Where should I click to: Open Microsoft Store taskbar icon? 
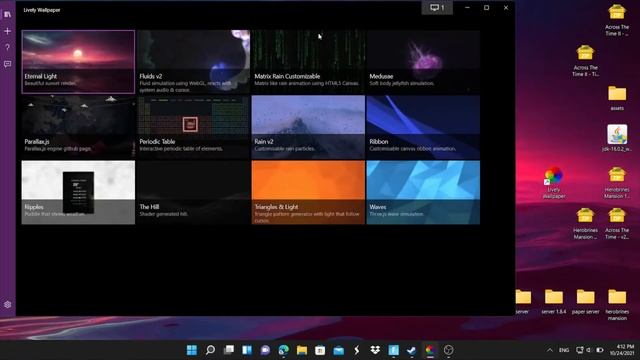[x=320, y=350]
